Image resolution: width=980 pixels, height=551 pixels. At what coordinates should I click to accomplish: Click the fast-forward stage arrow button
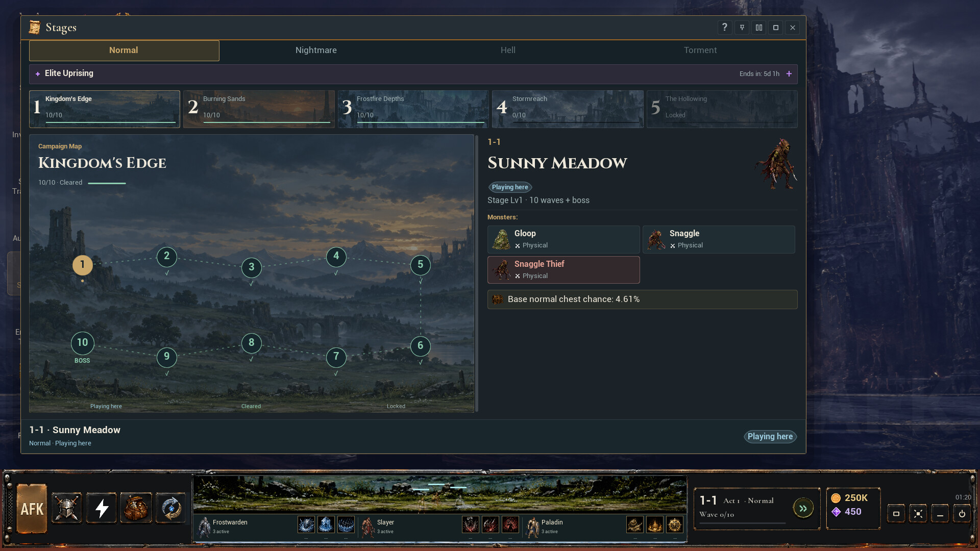tap(803, 508)
